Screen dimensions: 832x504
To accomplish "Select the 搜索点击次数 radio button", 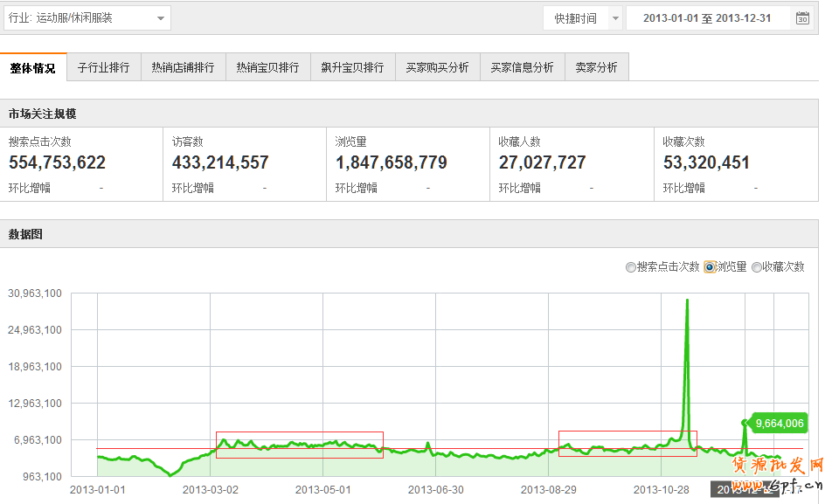I will click(x=630, y=267).
